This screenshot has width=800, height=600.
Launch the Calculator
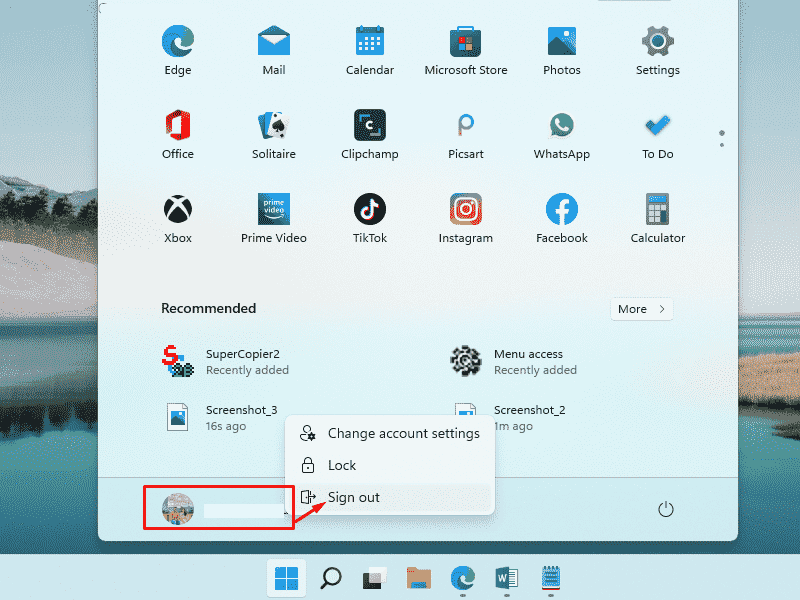pos(657,213)
